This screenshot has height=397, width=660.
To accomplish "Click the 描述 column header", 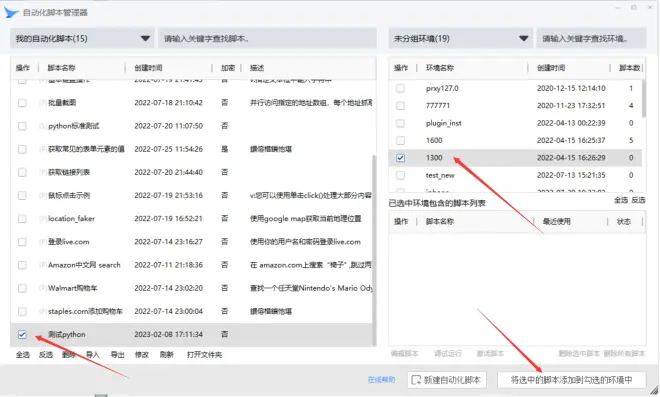I will tap(257, 68).
